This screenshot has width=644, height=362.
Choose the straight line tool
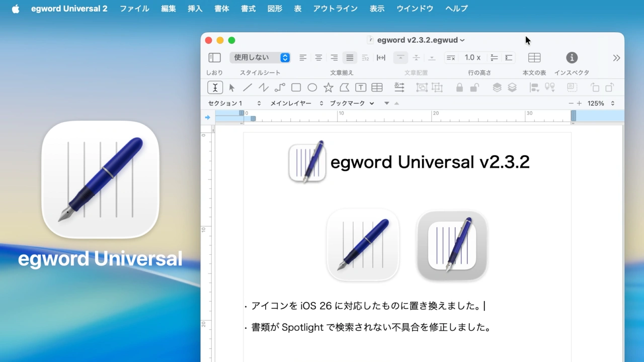pyautogui.click(x=248, y=87)
